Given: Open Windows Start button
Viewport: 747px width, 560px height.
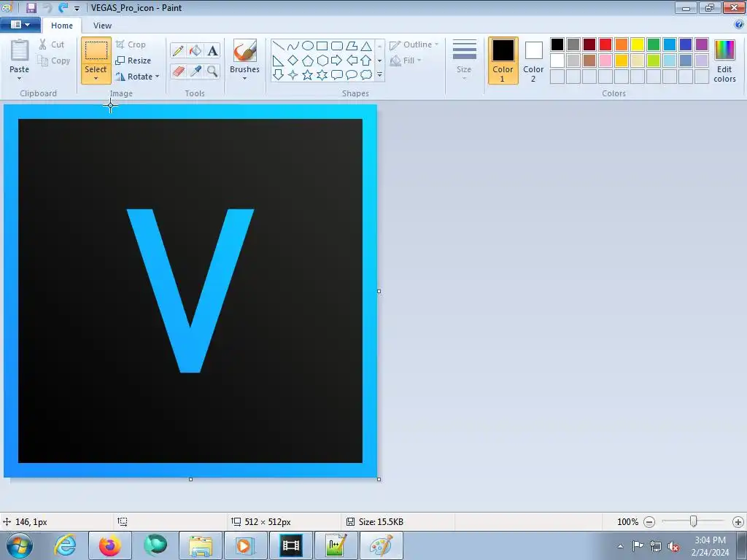Looking at the screenshot, I should 20,545.
